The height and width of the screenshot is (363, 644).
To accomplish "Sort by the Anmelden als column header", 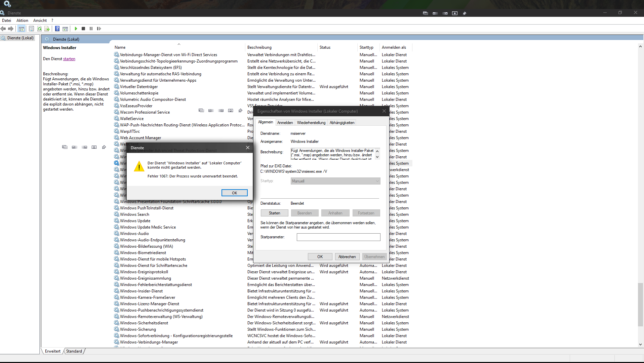I will (396, 47).
